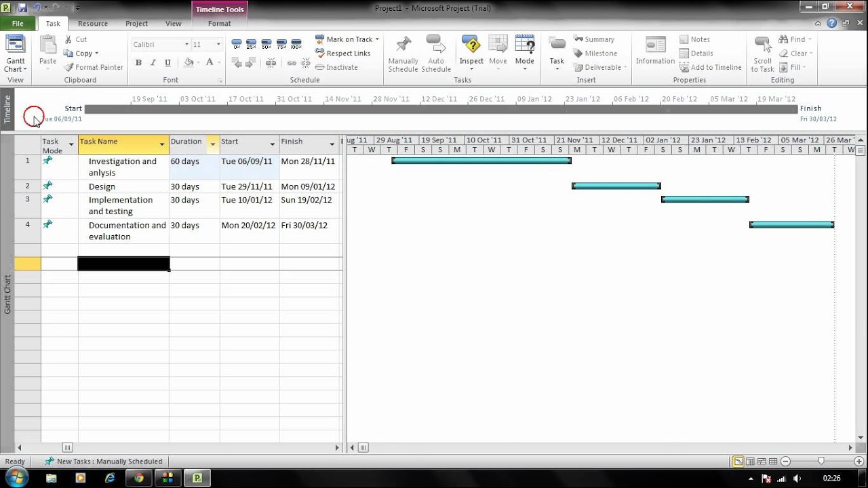Viewport: 868px width, 488px height.
Task: Toggle Bold formatting
Action: click(138, 62)
